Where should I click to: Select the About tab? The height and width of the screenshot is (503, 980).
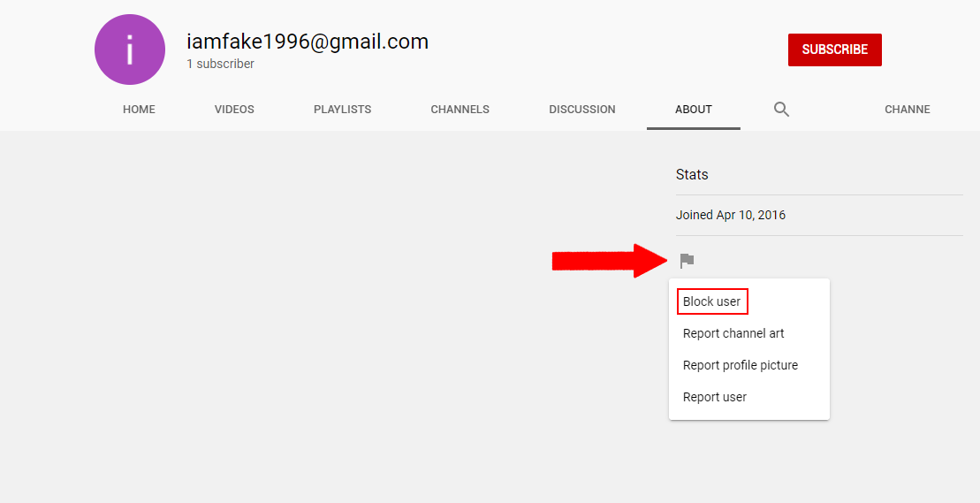pos(693,110)
